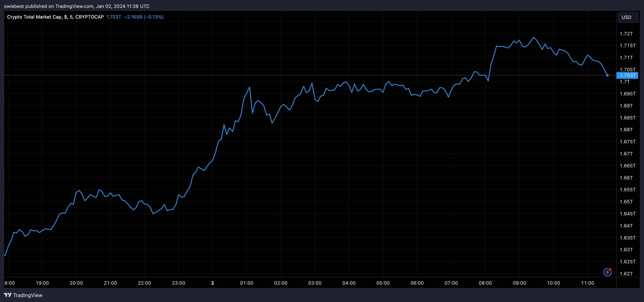The width and height of the screenshot is (644, 302).
Task: Click the red dot on the lightning badge
Action: coord(610,270)
